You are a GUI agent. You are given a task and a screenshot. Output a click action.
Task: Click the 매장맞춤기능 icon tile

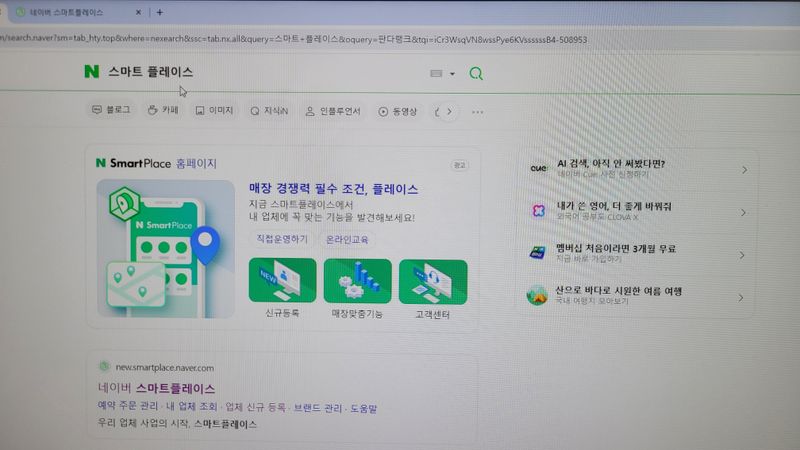click(x=357, y=281)
